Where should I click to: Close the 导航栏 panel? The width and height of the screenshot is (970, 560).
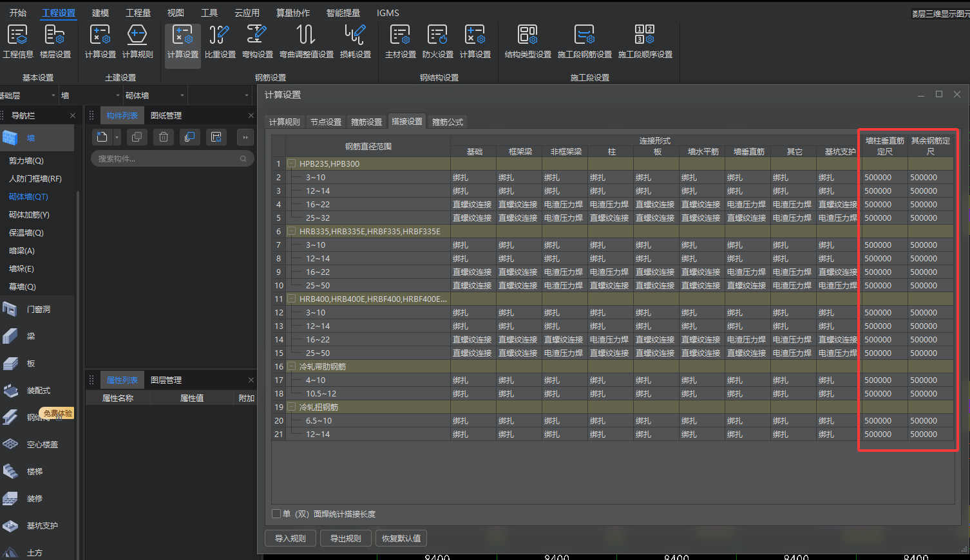point(73,115)
